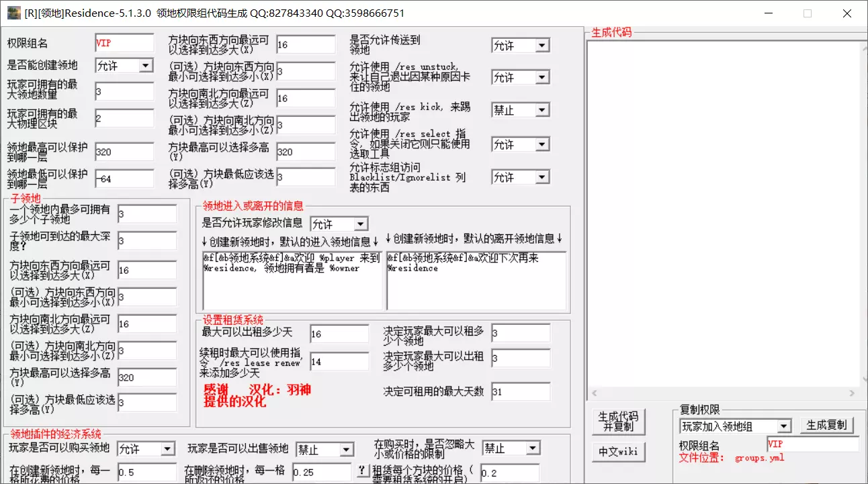
Task: Click the 决定玩家最大可以出租多少个领地 field
Action: click(x=521, y=358)
